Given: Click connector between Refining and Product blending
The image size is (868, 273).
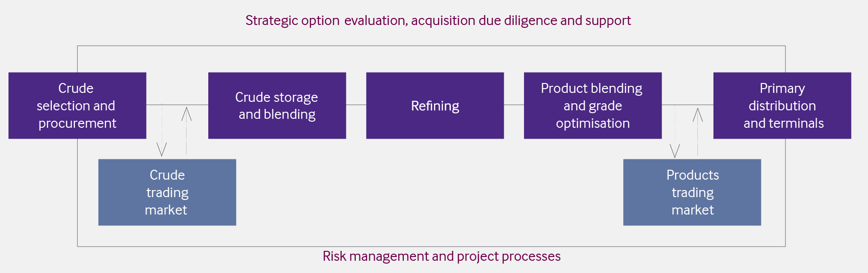Looking at the screenshot, I should pos(514,105).
